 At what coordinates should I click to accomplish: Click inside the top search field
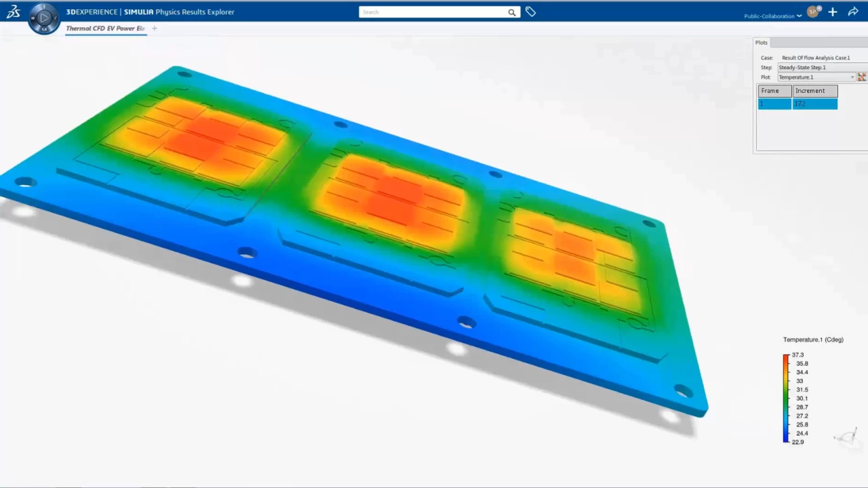[x=434, y=12]
